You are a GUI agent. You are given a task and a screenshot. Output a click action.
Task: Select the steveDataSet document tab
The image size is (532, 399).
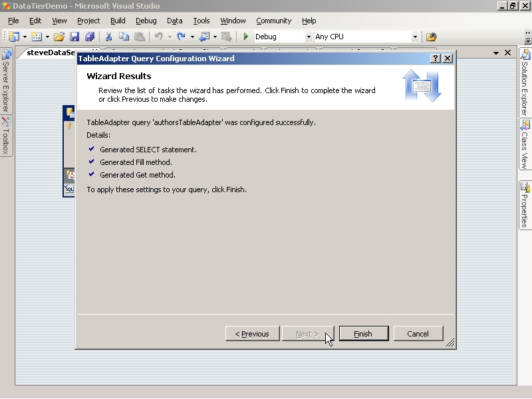(51, 53)
